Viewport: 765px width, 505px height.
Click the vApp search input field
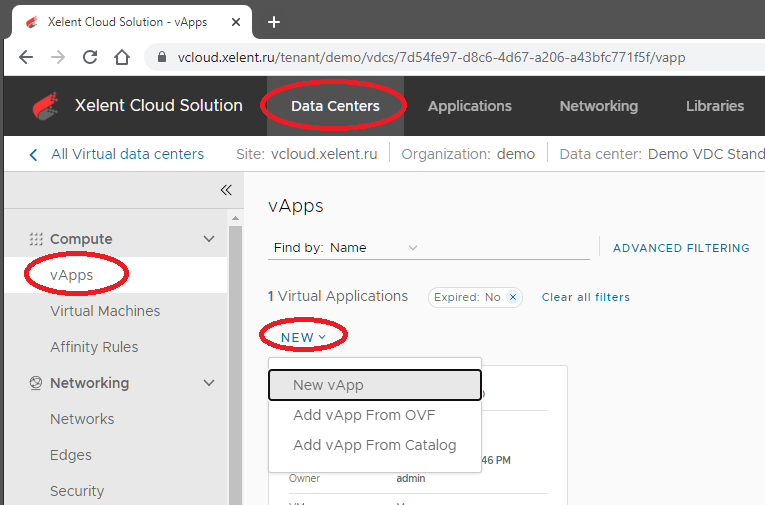505,248
